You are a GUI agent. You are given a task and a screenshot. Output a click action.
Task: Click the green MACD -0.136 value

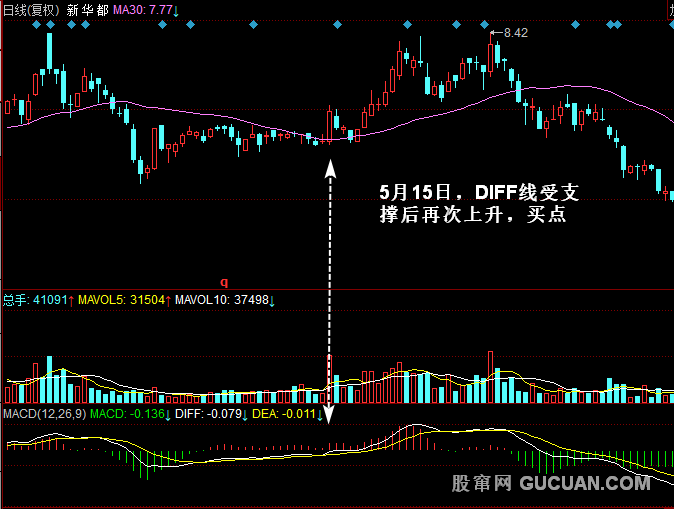pyautogui.click(x=128, y=413)
